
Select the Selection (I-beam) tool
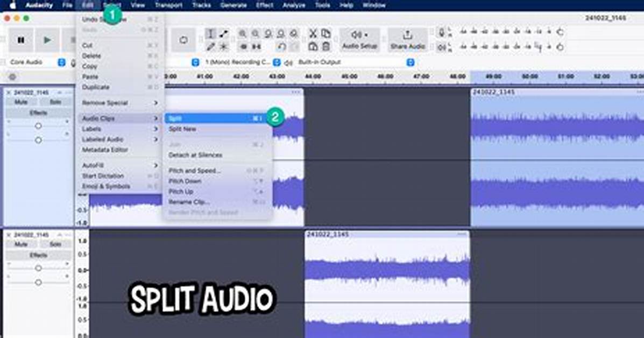click(210, 34)
